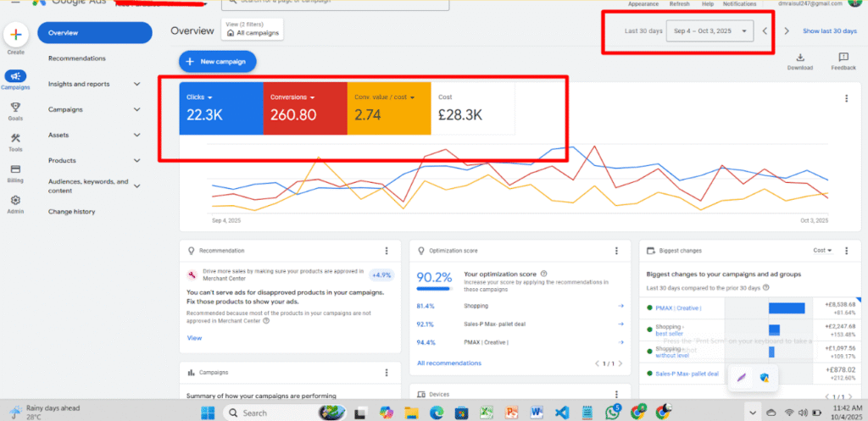The height and width of the screenshot is (421, 868).
Task: Show hidden system tray icons
Action: 751,413
